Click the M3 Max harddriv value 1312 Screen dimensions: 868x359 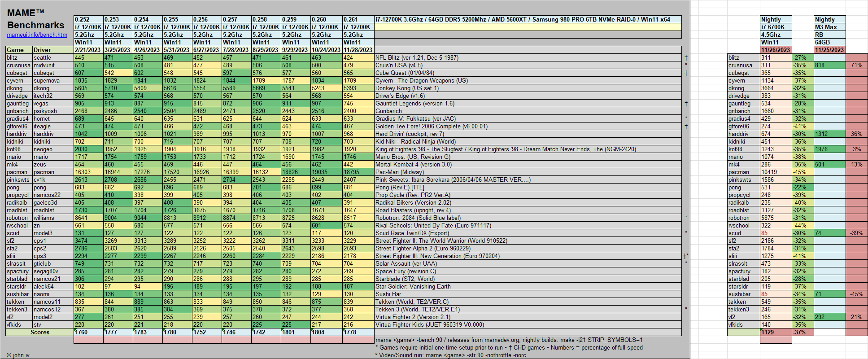point(830,134)
